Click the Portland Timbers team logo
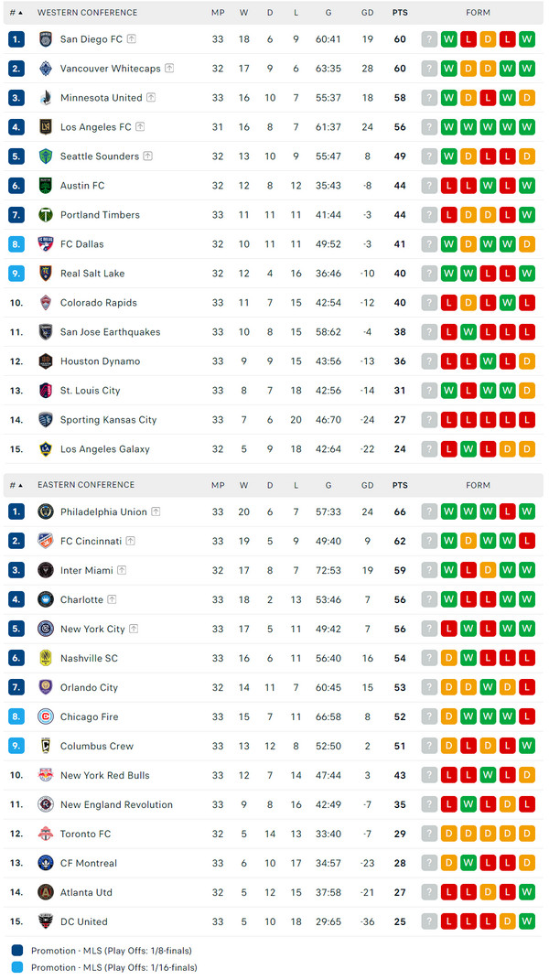 point(46,215)
